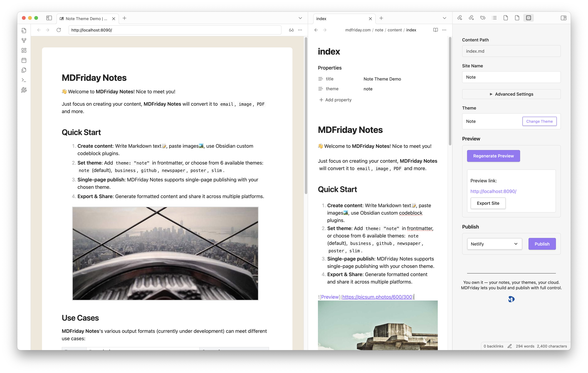588x373 pixels.
Task: Open the quick switcher file-search ribbon icon
Action: pyautogui.click(x=24, y=31)
